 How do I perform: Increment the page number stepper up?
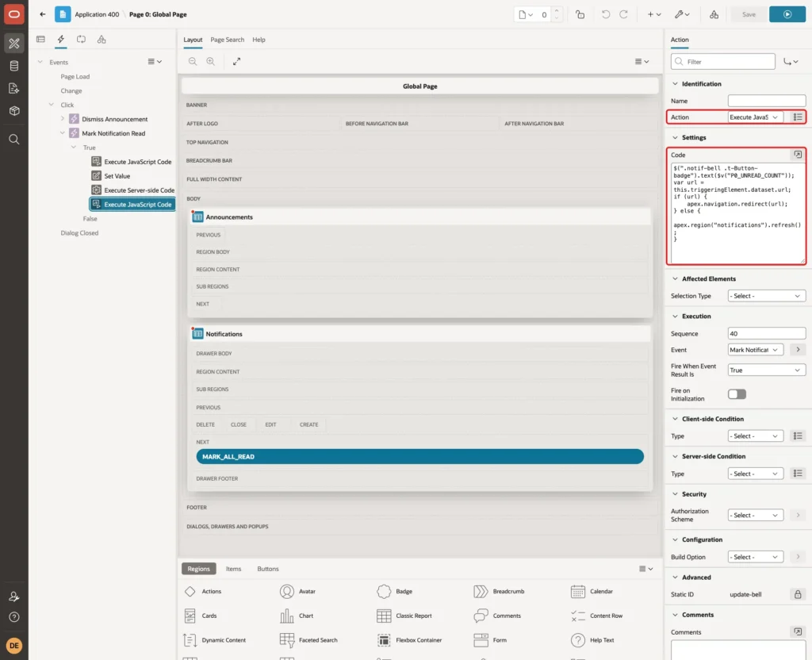click(x=557, y=10)
